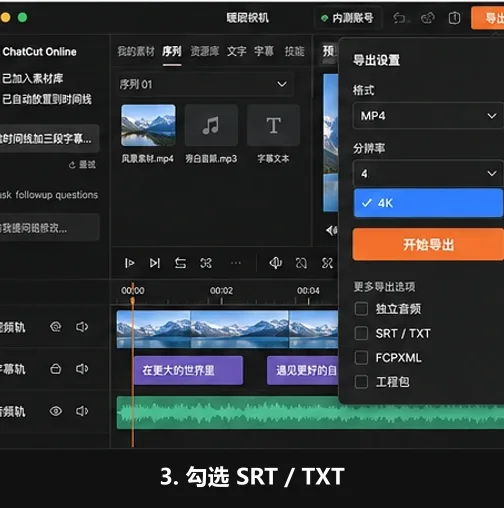Mute the audio track speaker icon
The height and width of the screenshot is (508, 504).
click(82, 411)
